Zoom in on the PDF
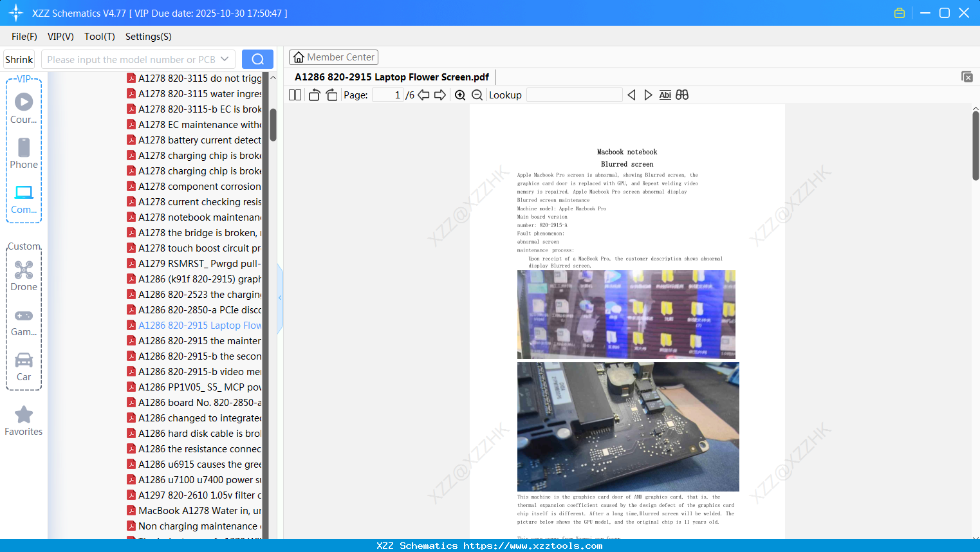This screenshot has height=552, width=980. [x=460, y=95]
